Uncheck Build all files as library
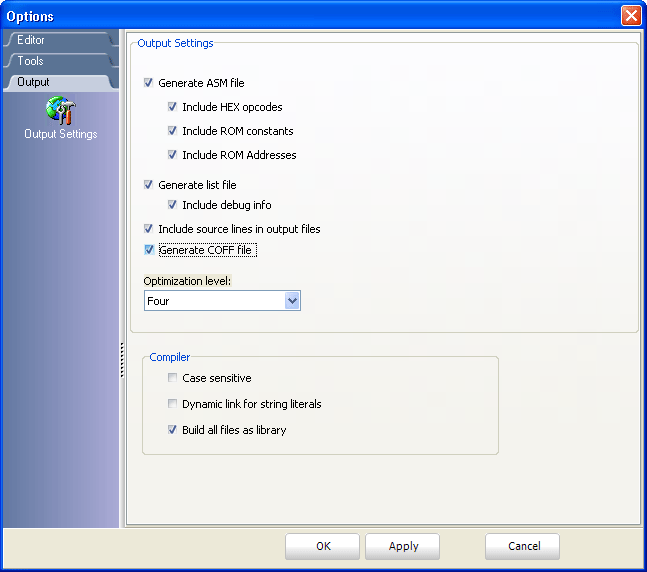Screen dimensions: 647x572 point(172,430)
